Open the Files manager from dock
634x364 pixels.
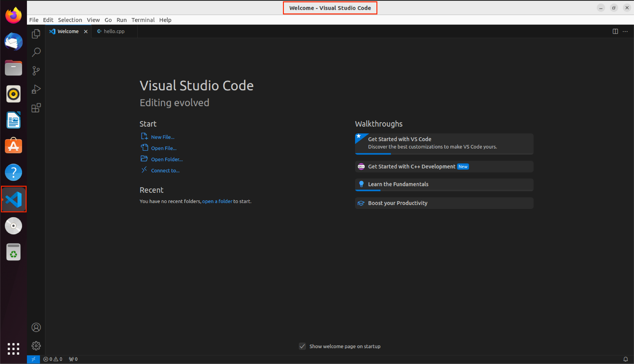13,68
